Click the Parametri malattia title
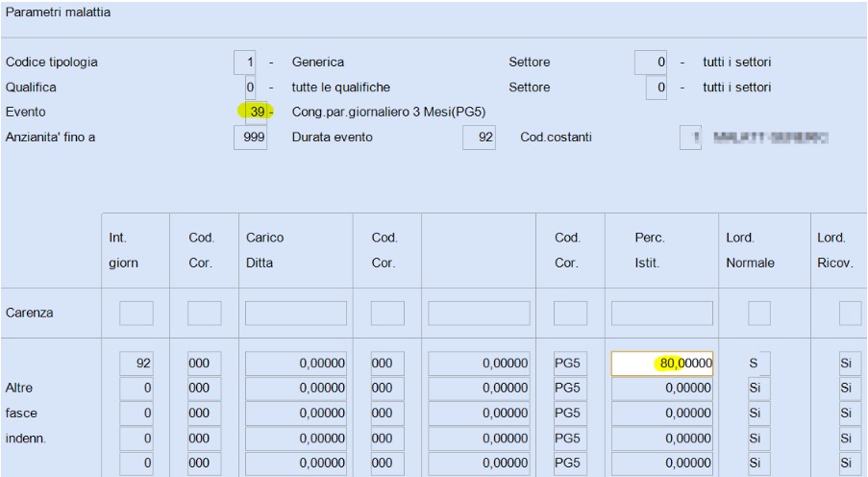Viewport: 868px width, 477px height. pyautogui.click(x=58, y=12)
